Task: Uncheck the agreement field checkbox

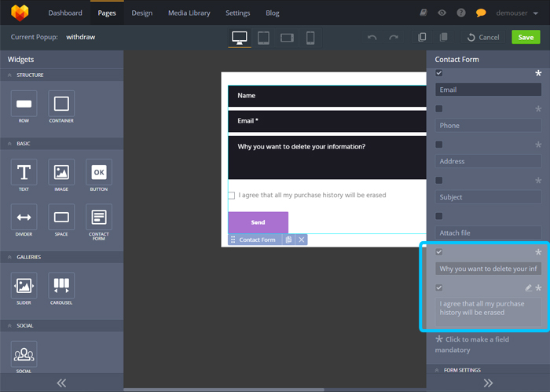Action: pyautogui.click(x=438, y=288)
